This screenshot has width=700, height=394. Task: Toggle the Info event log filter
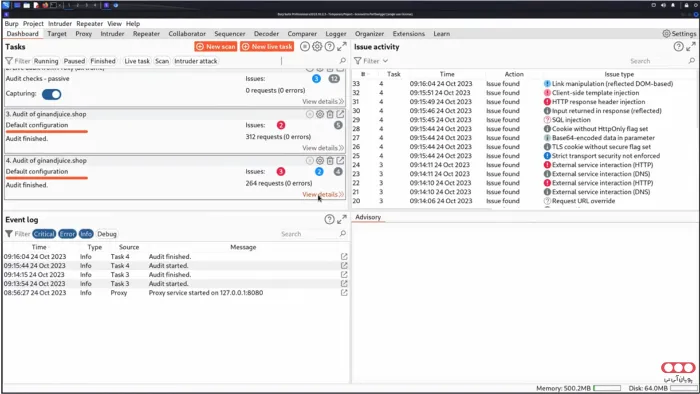point(86,234)
